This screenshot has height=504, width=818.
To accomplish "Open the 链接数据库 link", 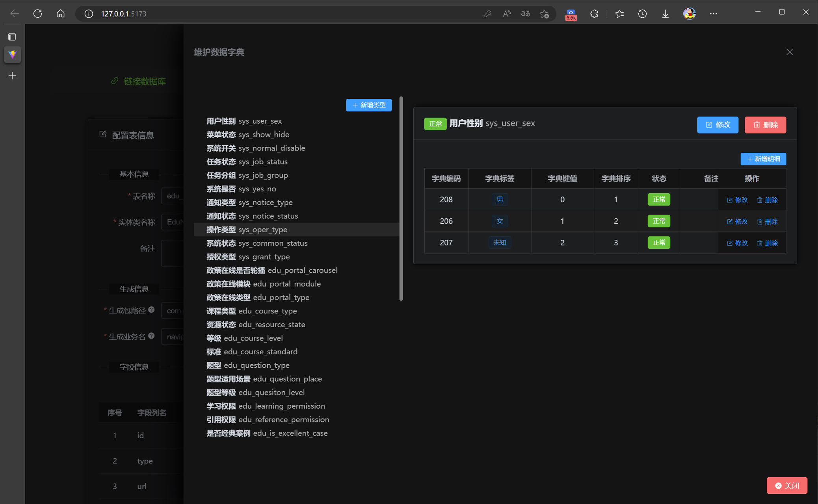I will pyautogui.click(x=138, y=81).
